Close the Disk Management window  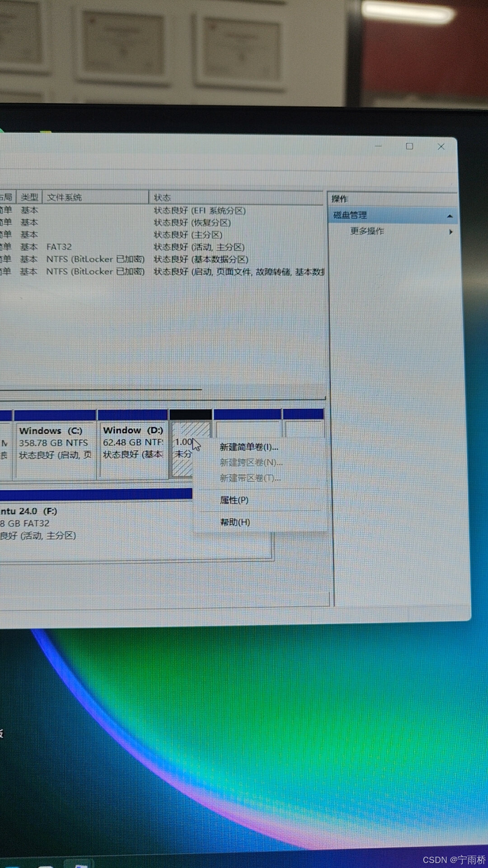(441, 147)
